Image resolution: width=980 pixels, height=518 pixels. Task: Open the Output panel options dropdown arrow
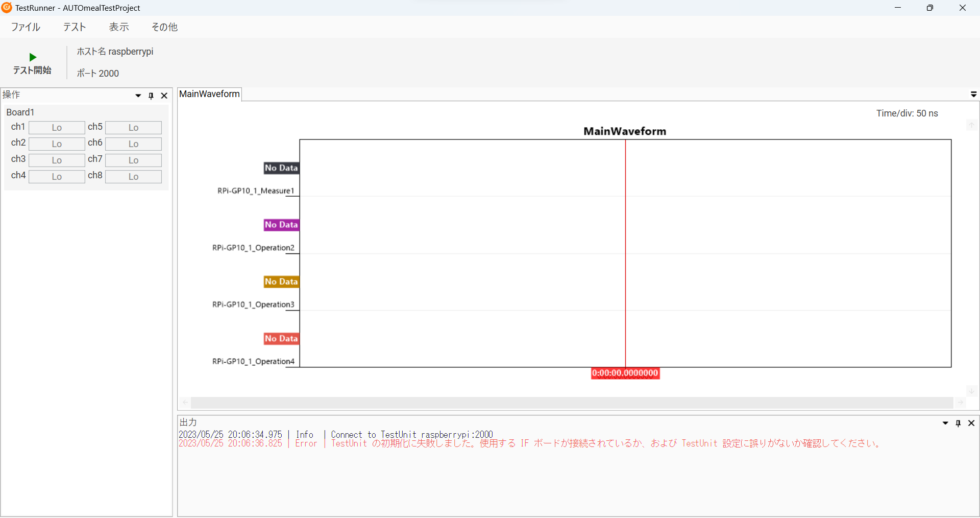click(945, 423)
